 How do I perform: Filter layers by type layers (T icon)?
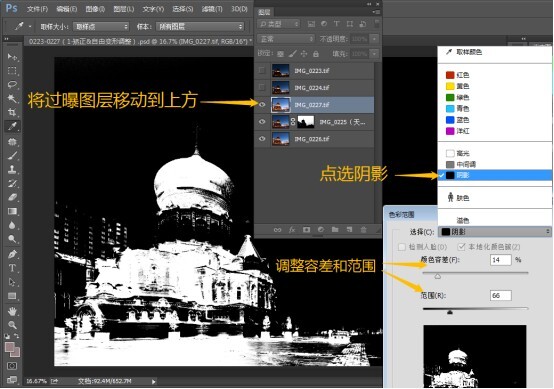337,24
